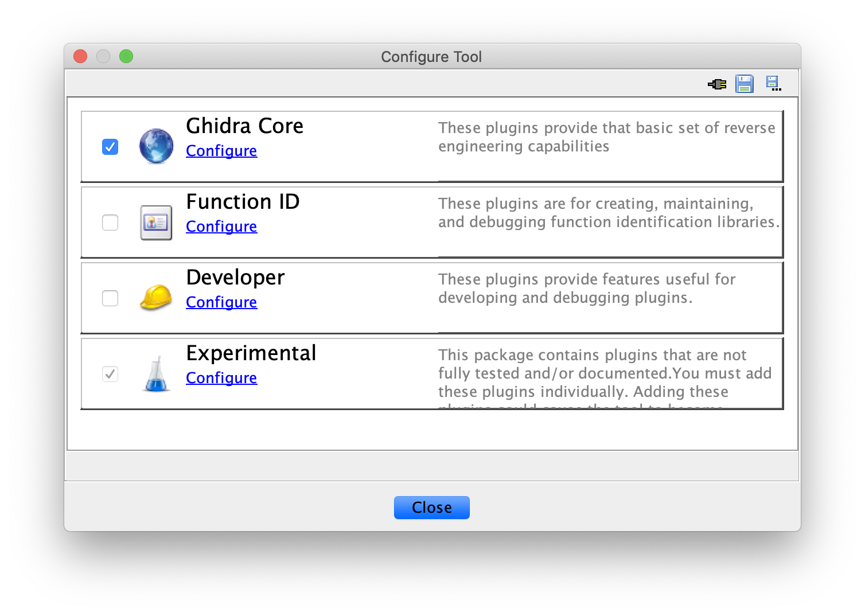Save the tool using the floppy disk icon
Screen dimensions: 865x616
coord(745,83)
